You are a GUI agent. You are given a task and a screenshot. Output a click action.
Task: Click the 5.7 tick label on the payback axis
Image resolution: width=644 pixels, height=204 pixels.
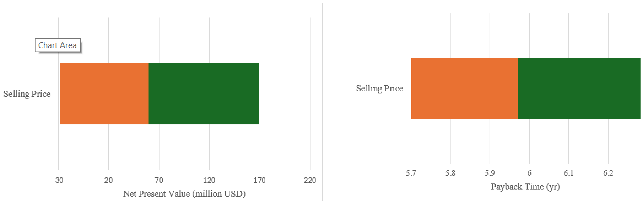(x=411, y=173)
